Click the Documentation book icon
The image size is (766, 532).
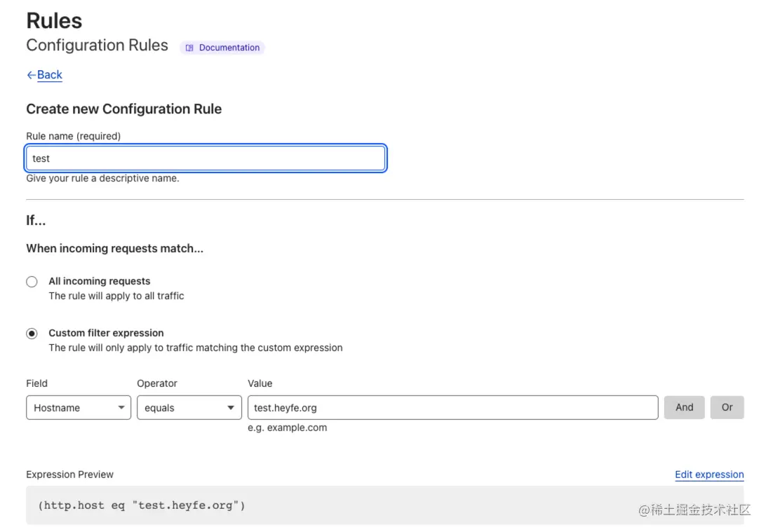189,48
